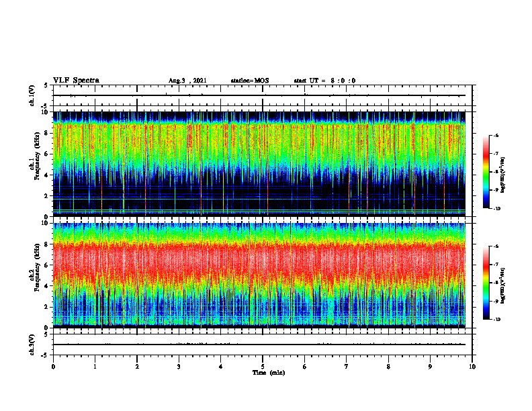532x411 pixels.
Task: Click time axis tick label "3"
Action: [179, 367]
